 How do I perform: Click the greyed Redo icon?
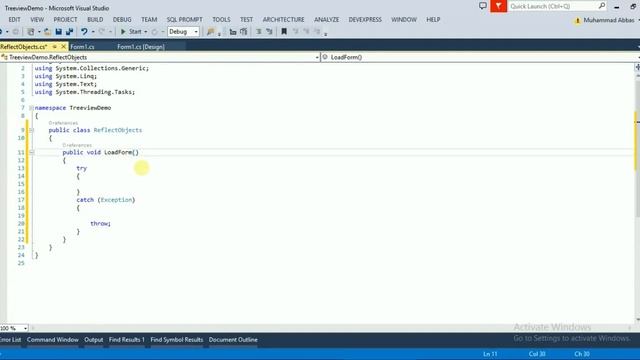[x=102, y=31]
